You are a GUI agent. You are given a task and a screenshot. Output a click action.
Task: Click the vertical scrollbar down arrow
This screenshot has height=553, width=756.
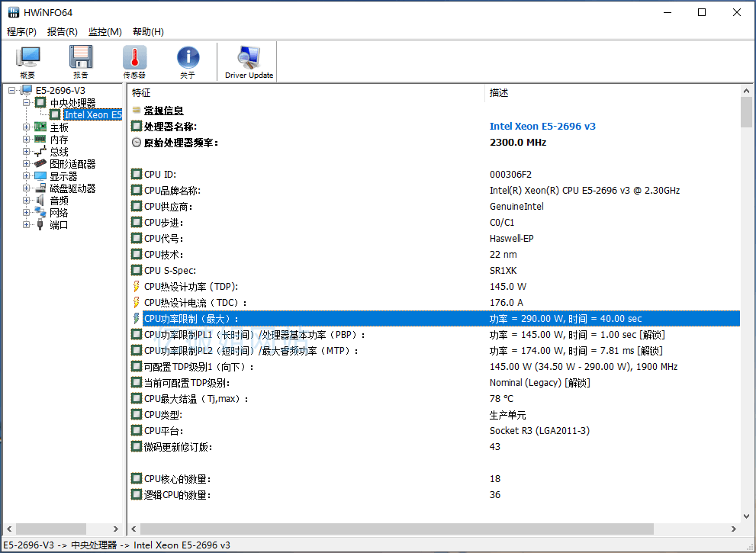click(x=747, y=516)
